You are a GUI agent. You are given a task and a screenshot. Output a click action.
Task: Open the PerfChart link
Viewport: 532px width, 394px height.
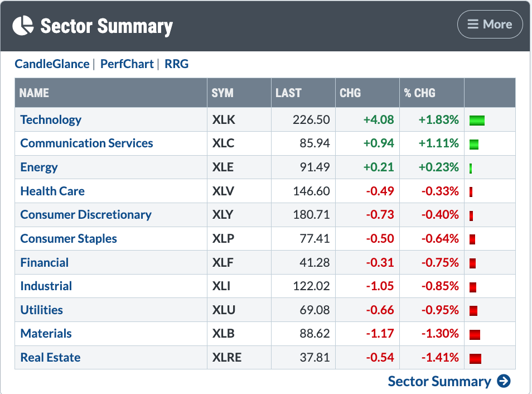coord(127,64)
